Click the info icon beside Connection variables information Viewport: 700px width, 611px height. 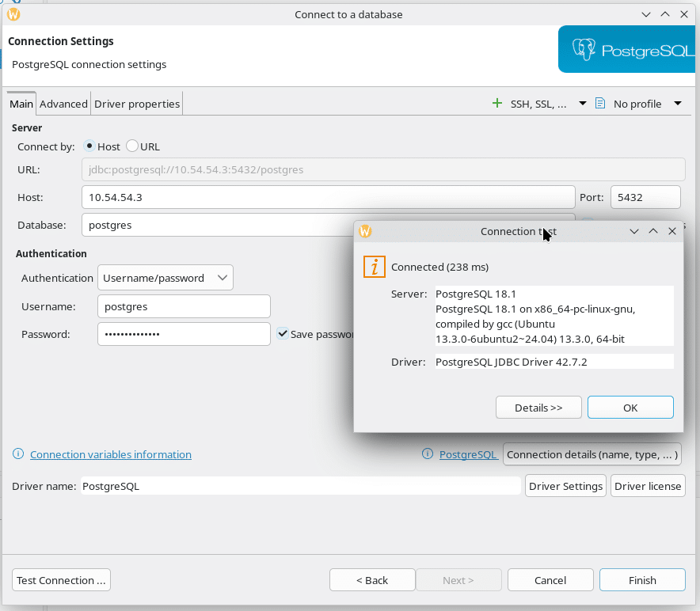18,454
